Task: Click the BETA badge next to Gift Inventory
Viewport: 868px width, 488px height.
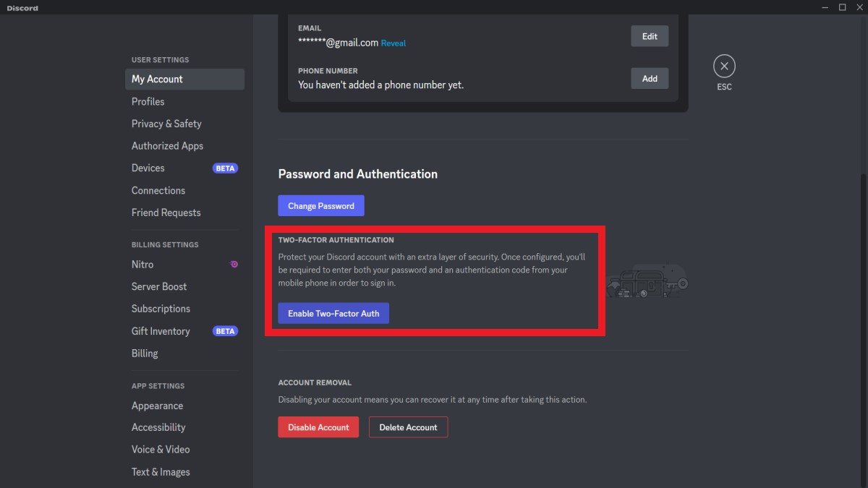Action: pos(225,330)
